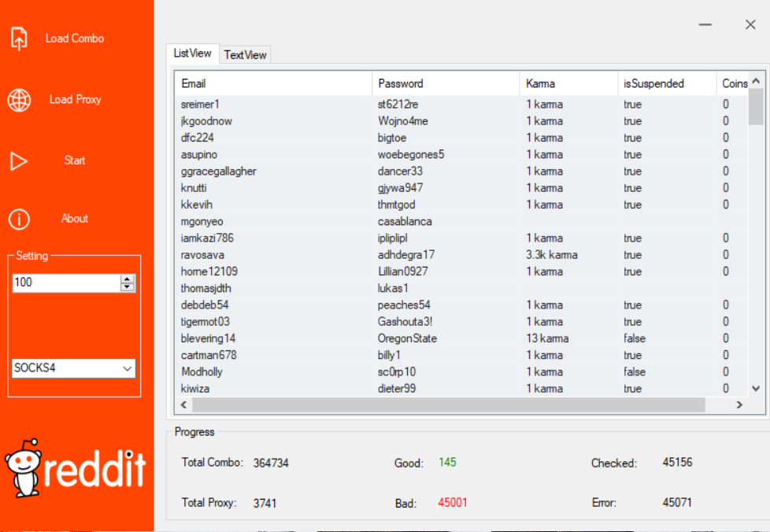Select the row for home12109

coord(461,272)
